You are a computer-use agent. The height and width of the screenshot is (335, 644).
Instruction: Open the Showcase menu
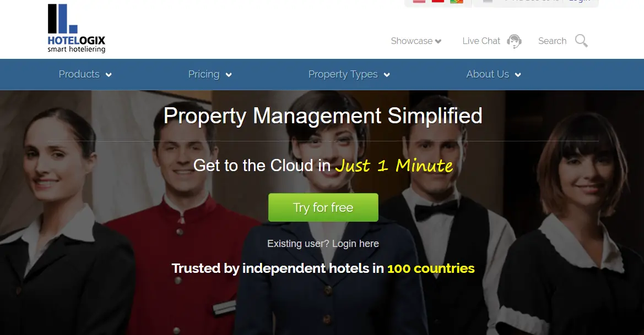click(x=412, y=41)
